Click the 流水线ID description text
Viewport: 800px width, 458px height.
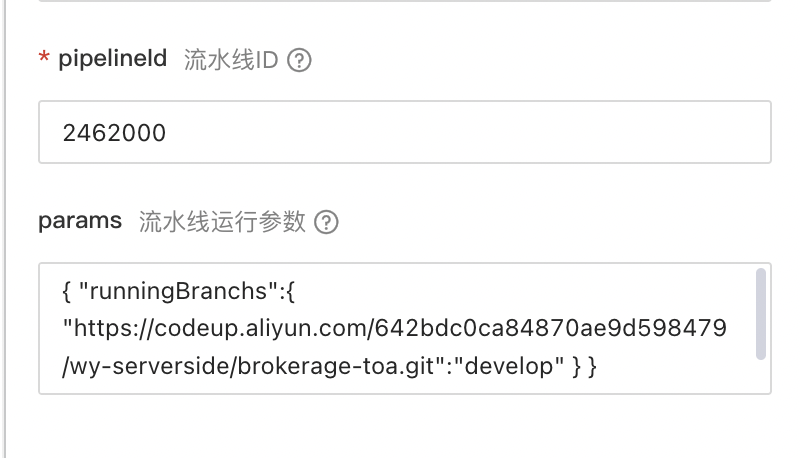[x=230, y=60]
